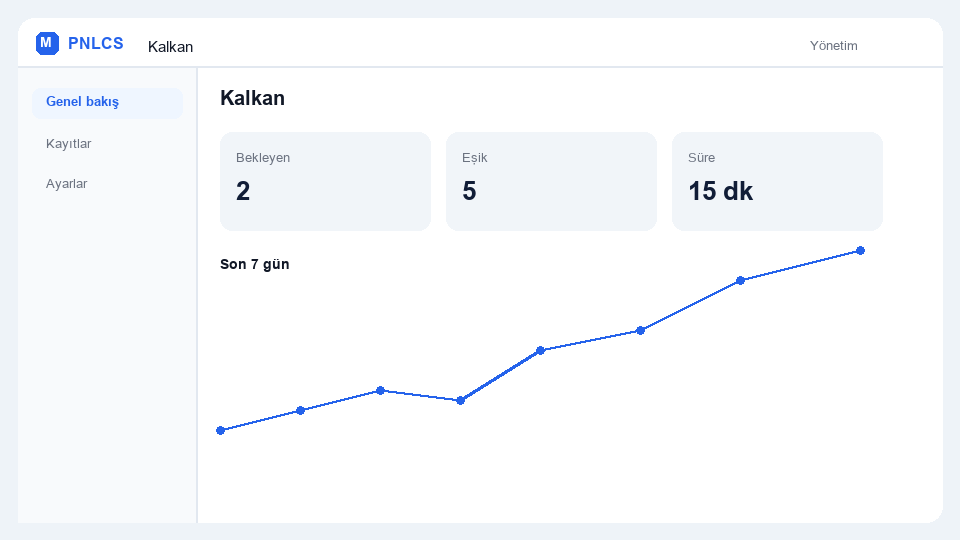The width and height of the screenshot is (960, 540).
Task: Select the seventh chart data point
Action: click(740, 280)
